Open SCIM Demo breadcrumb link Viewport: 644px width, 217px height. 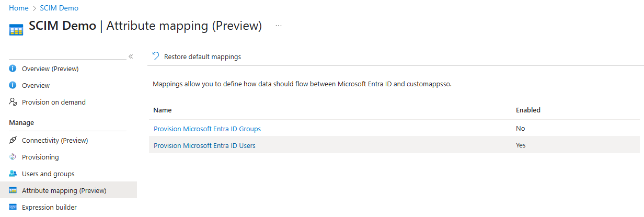click(59, 8)
